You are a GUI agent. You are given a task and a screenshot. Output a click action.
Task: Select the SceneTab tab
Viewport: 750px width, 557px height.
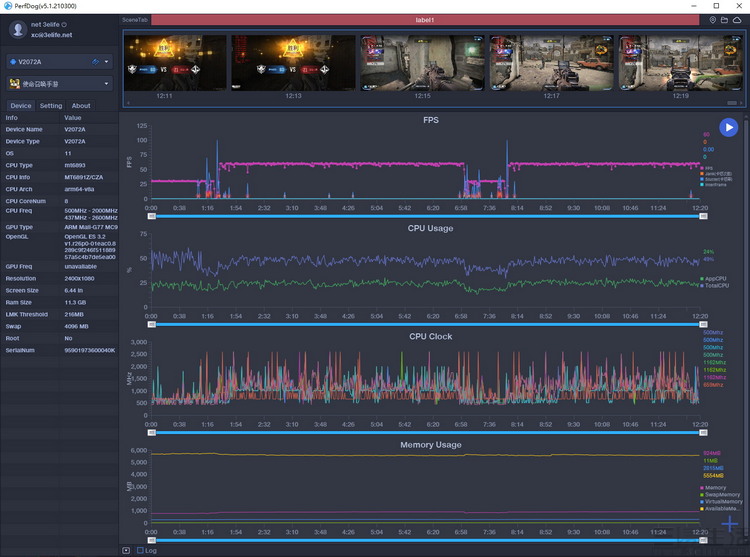135,20
